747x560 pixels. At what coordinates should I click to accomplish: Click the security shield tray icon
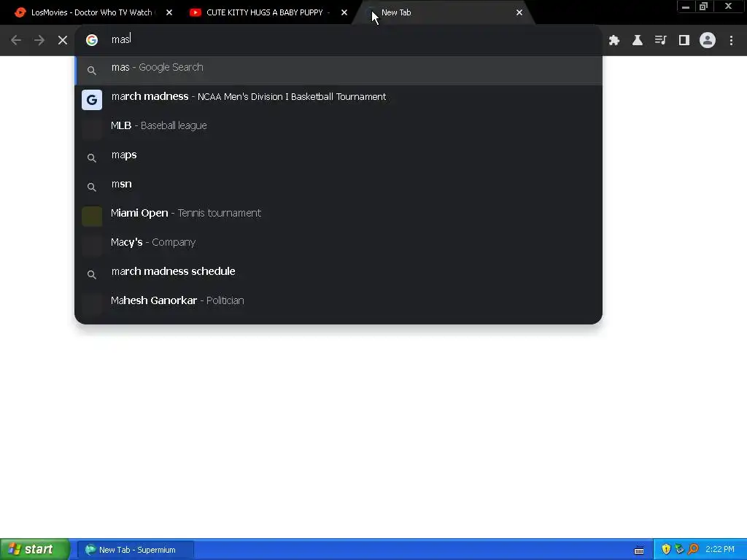click(x=666, y=550)
